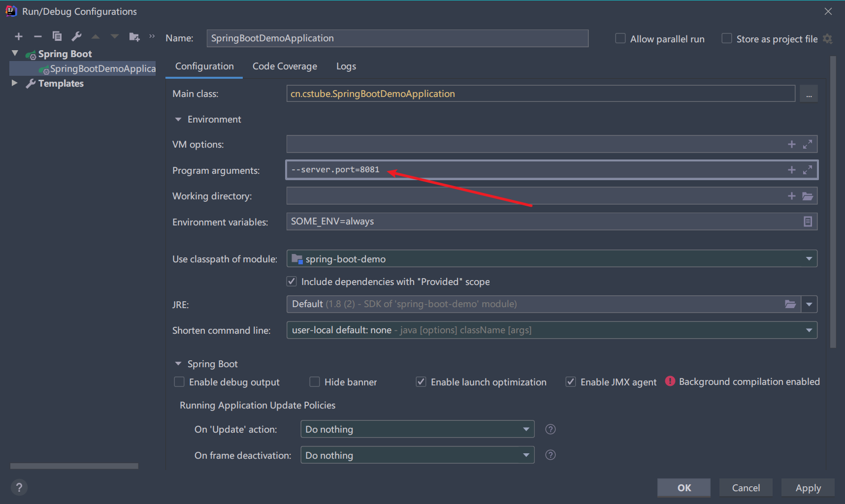Create new configuration folder

pyautogui.click(x=134, y=36)
